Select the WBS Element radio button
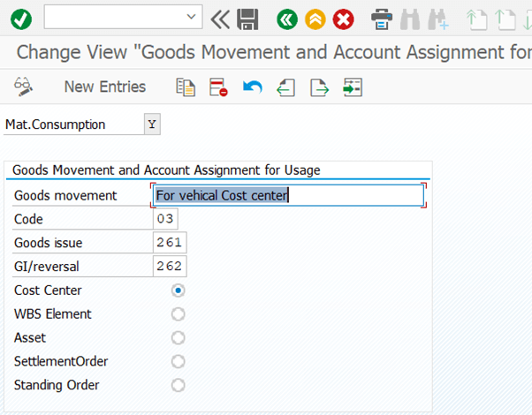 [179, 314]
